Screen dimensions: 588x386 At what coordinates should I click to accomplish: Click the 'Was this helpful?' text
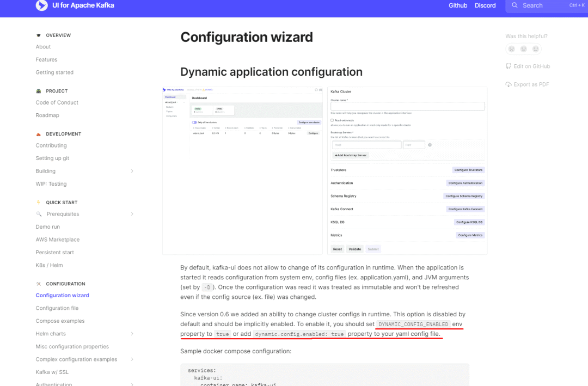click(526, 36)
